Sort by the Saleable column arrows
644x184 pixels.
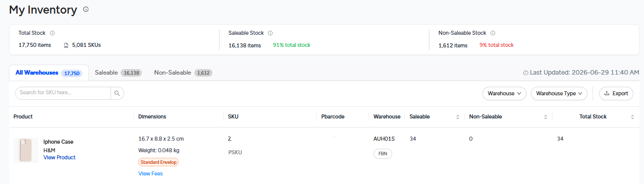pyautogui.click(x=458, y=117)
